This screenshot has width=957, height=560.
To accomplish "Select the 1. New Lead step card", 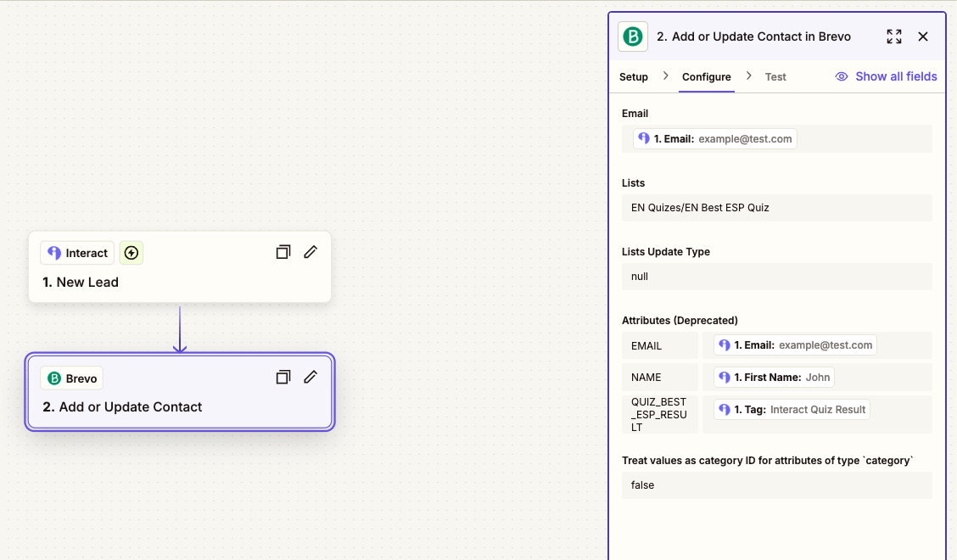I will [x=180, y=267].
